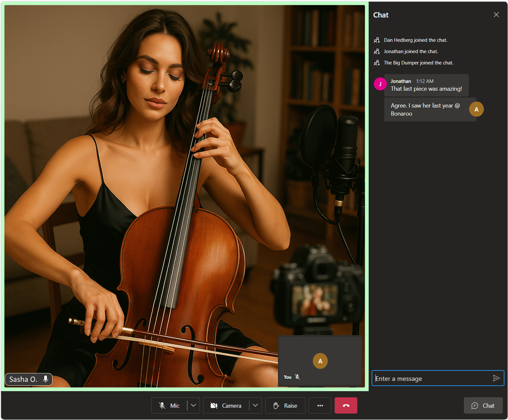Hang up with the red leave button
The height and width of the screenshot is (420, 508).
point(346,405)
